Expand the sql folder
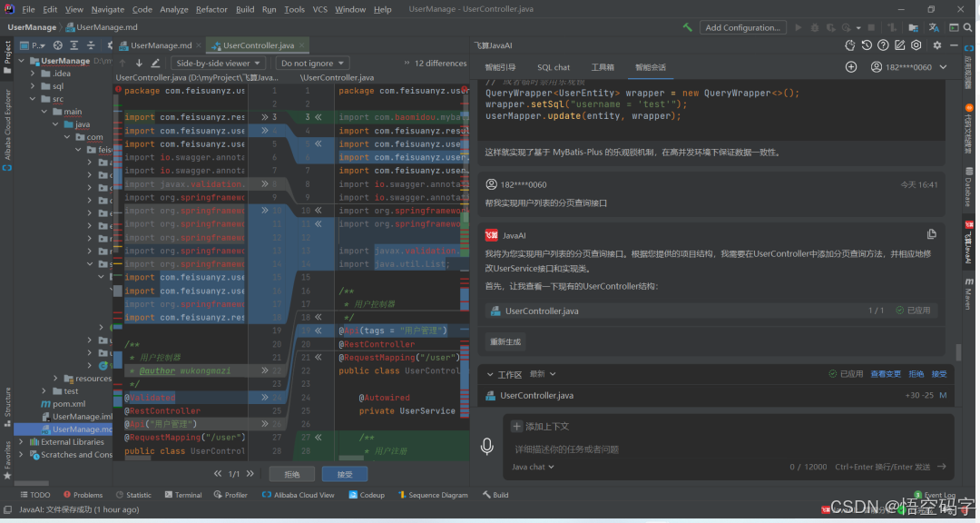This screenshot has height=523, width=980. pos(34,86)
